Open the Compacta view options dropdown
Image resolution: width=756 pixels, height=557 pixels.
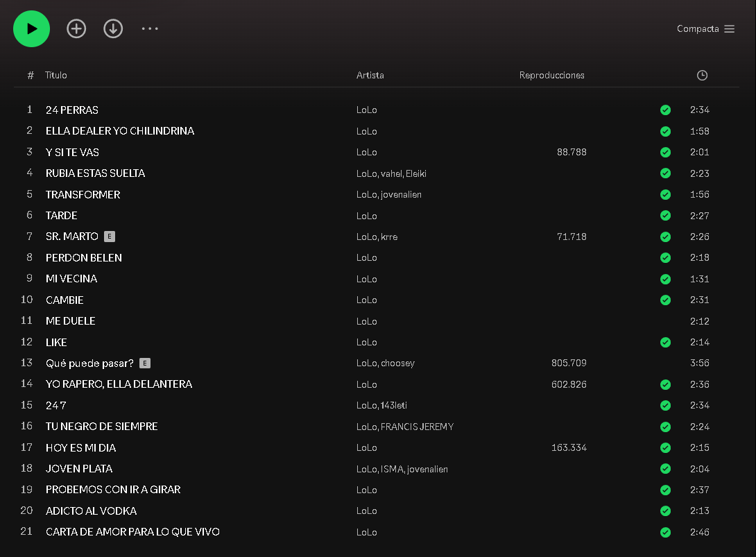click(705, 29)
